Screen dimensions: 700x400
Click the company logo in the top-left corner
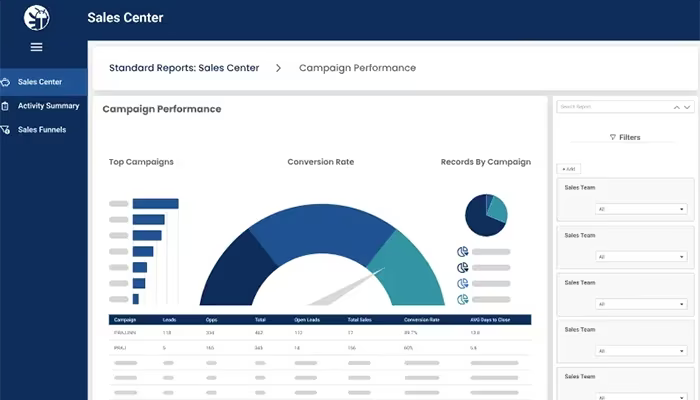tap(37, 18)
